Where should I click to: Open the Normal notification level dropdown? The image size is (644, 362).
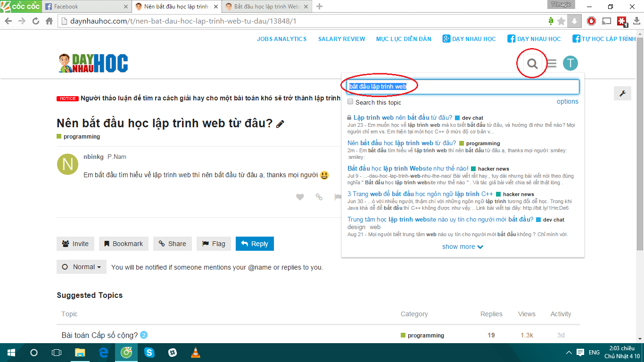(x=82, y=267)
